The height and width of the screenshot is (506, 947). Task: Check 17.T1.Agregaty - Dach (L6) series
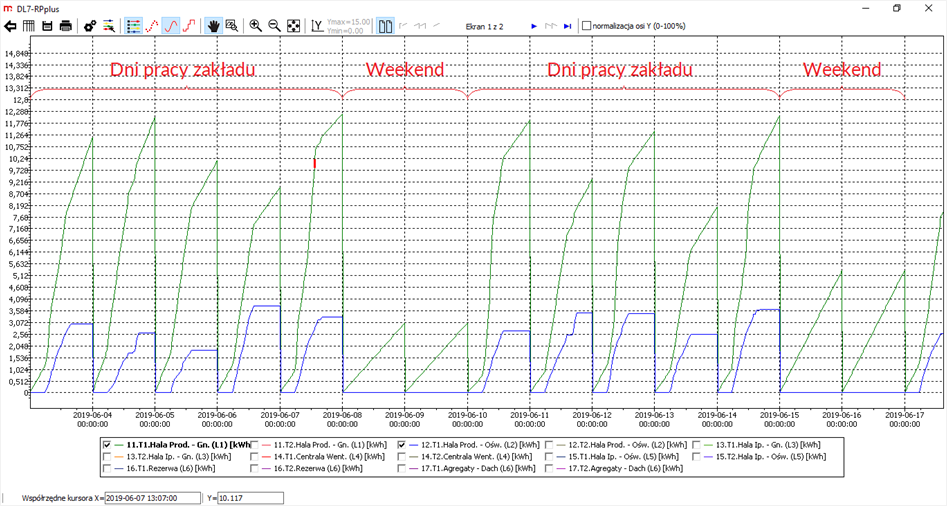pyautogui.click(x=402, y=468)
